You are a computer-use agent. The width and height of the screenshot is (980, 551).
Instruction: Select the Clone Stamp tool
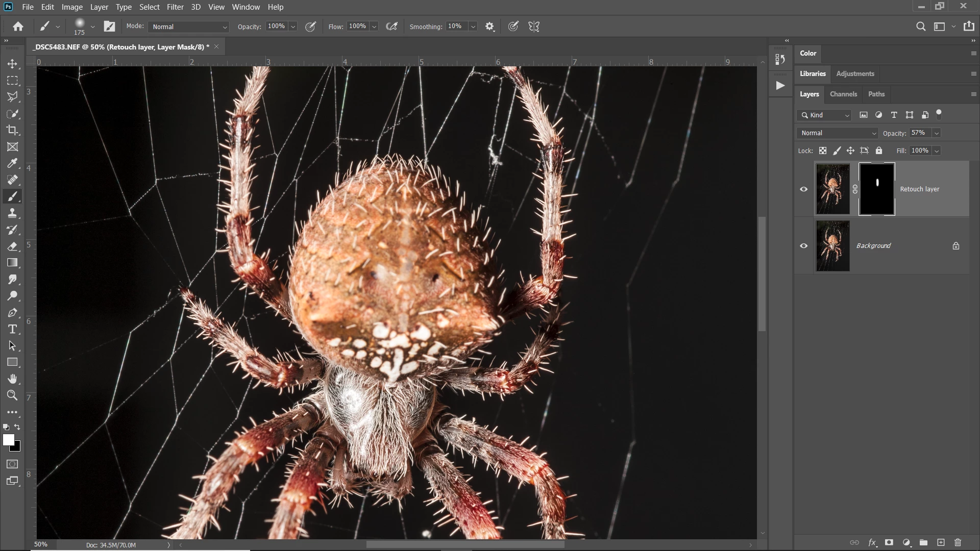[12, 213]
